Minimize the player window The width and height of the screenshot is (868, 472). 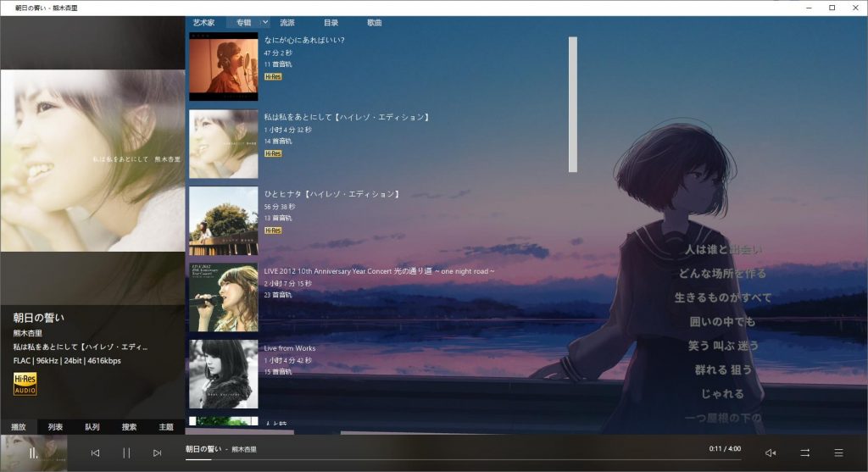(x=809, y=8)
